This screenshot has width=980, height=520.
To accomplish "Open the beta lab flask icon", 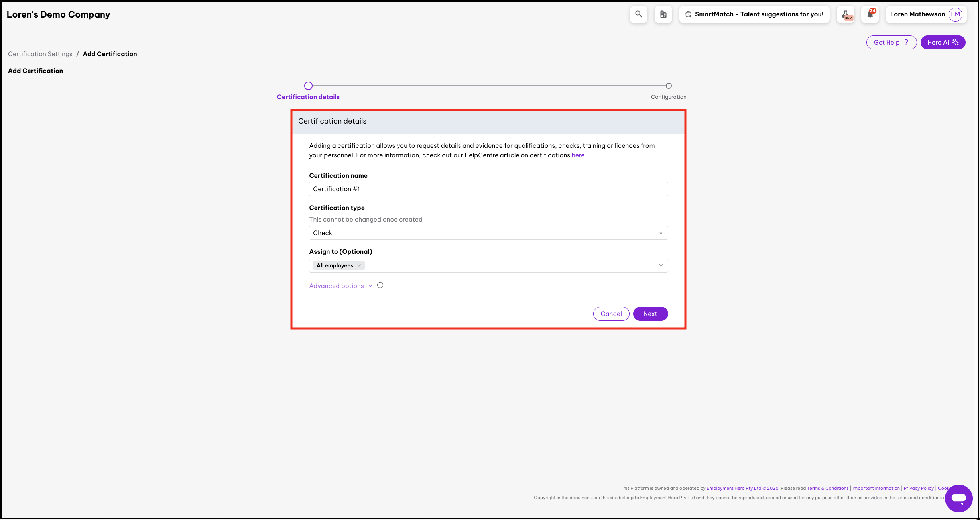I will point(846,15).
